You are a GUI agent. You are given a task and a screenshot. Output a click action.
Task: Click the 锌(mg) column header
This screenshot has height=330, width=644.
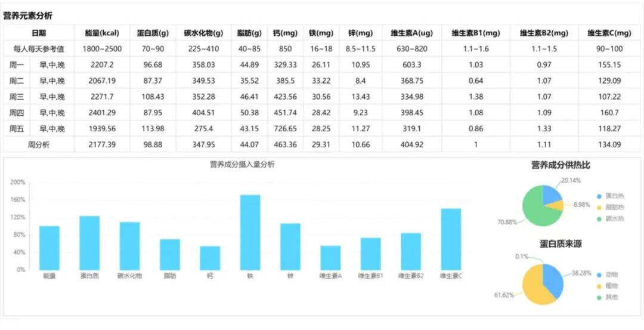(361, 33)
